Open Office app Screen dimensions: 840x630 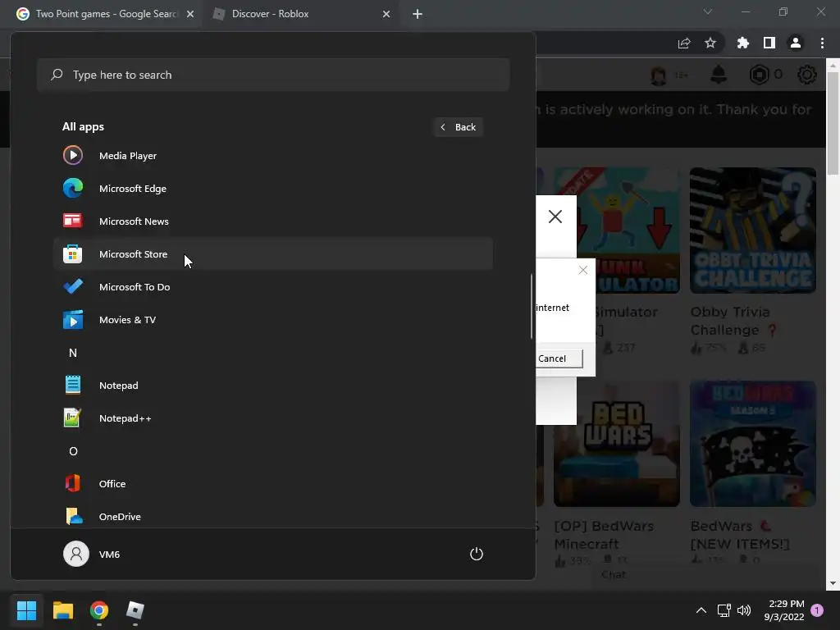tap(272, 484)
